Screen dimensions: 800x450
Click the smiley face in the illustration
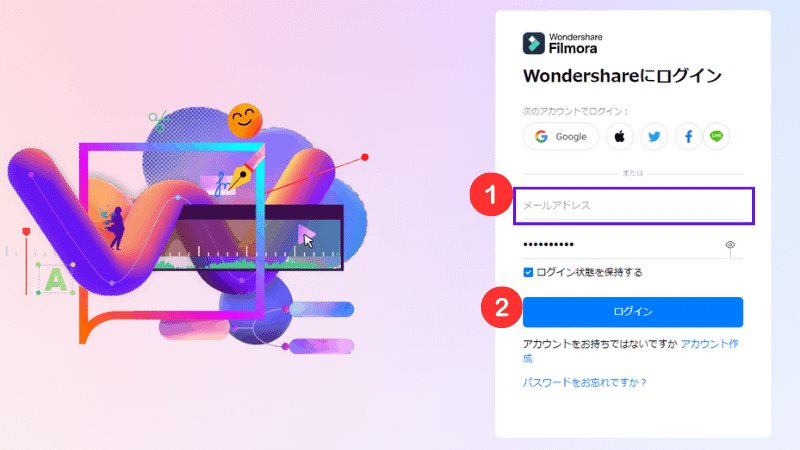pos(245,121)
